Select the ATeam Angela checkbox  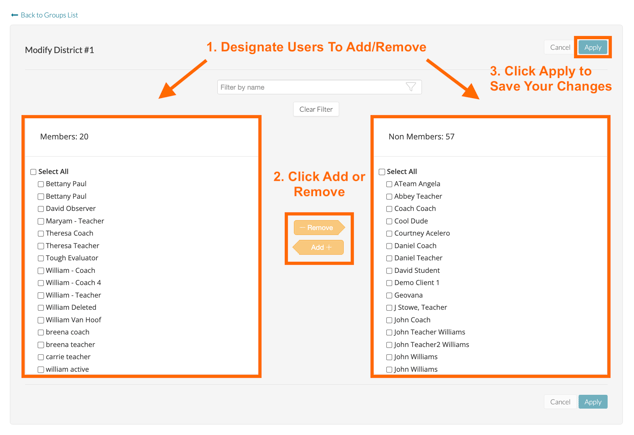(390, 184)
